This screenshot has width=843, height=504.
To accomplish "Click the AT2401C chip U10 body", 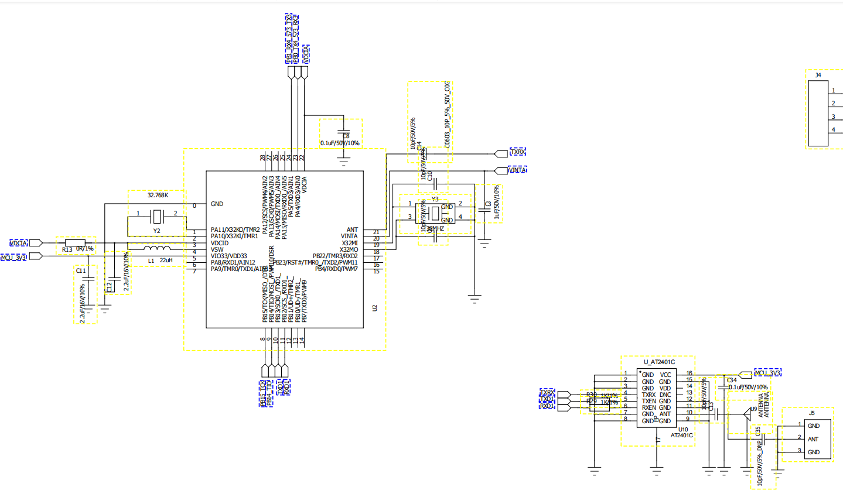I will [x=656, y=398].
